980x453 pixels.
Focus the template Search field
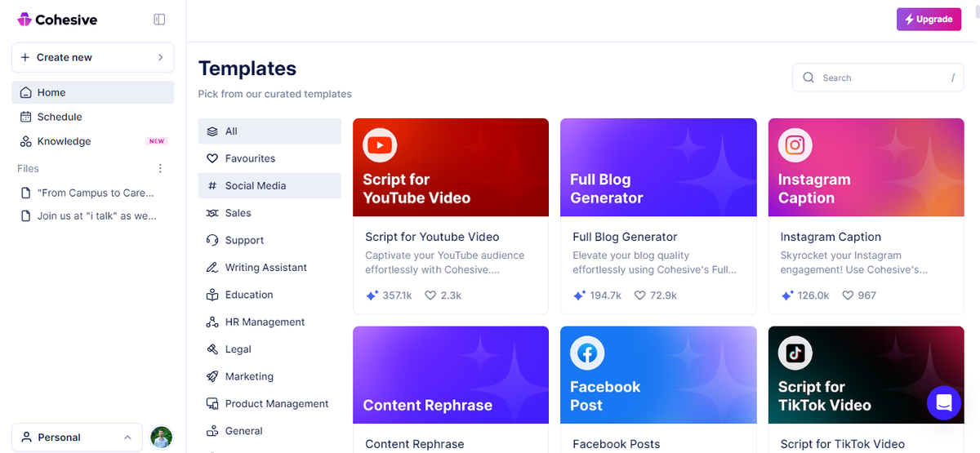click(878, 78)
